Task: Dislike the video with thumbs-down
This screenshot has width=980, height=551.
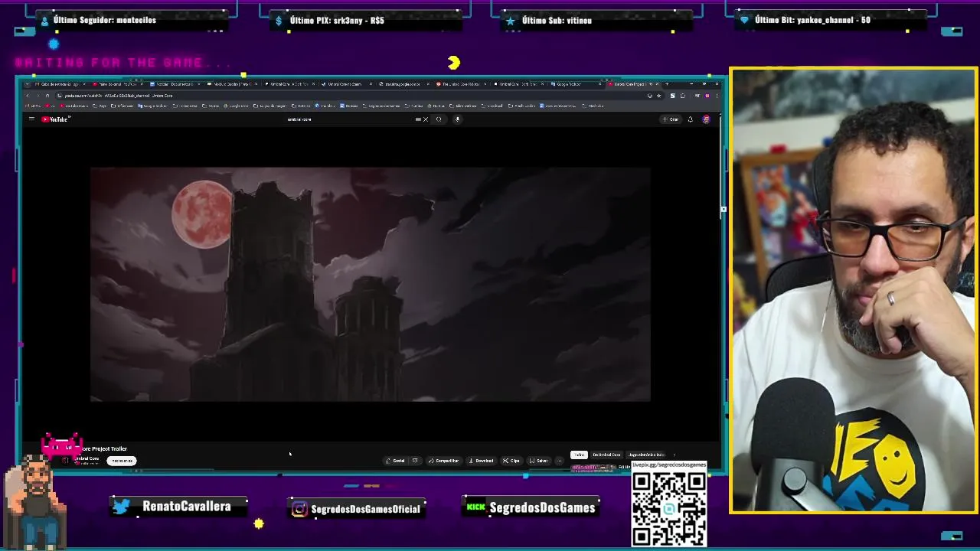Action: point(416,461)
